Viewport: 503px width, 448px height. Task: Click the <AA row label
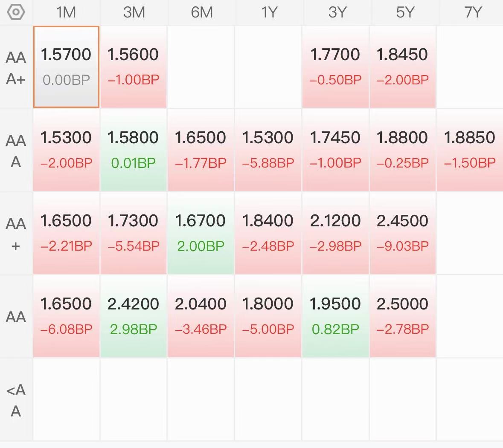tap(16, 400)
